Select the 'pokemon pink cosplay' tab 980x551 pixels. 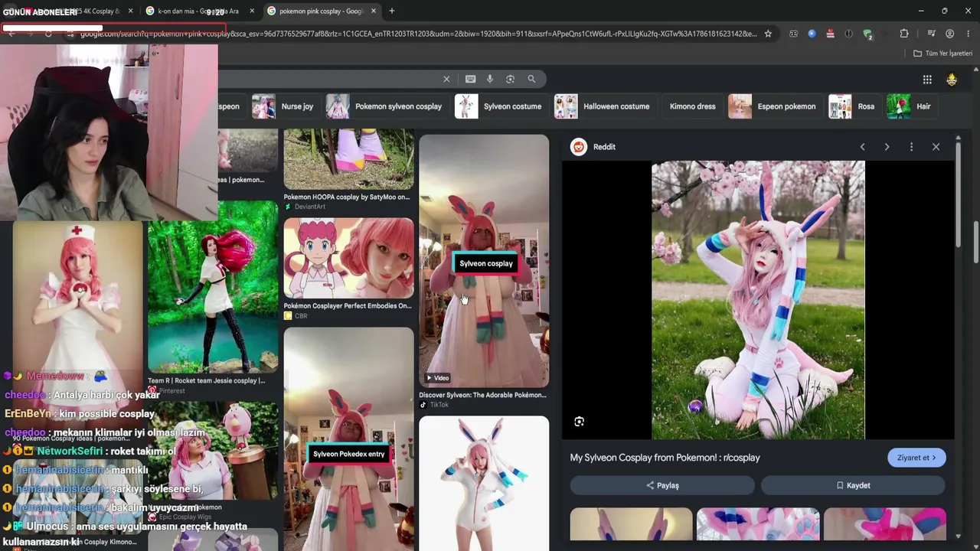tap(320, 11)
